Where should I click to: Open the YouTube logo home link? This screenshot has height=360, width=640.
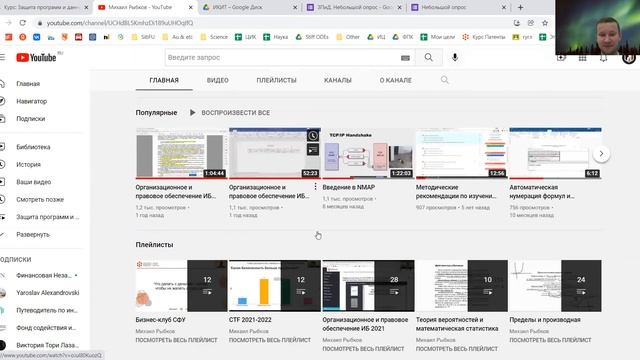(x=36, y=58)
